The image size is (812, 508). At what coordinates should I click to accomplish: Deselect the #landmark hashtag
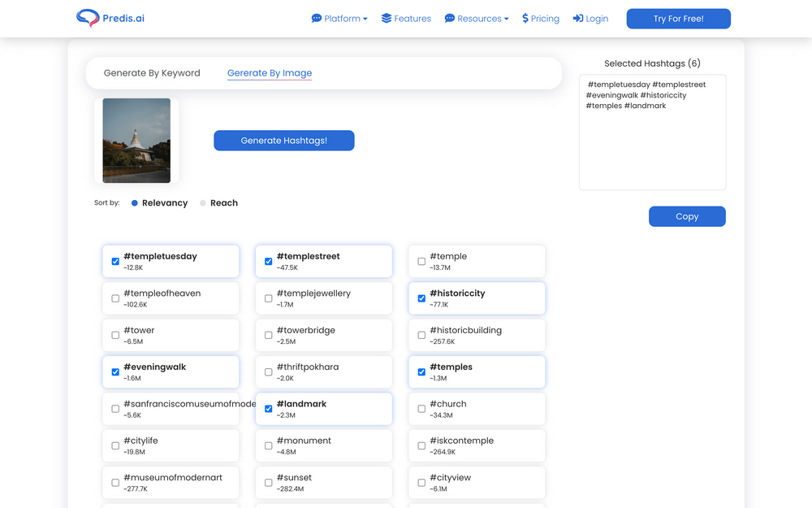pos(268,408)
